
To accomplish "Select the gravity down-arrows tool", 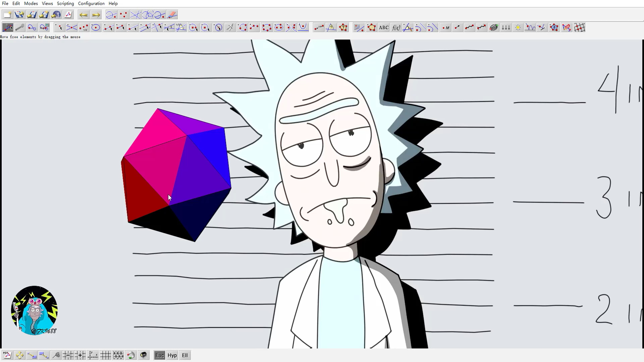I will 506,27.
